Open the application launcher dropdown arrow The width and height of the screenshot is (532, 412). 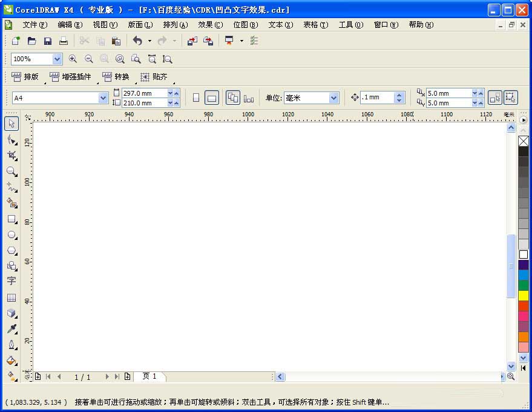click(x=241, y=41)
